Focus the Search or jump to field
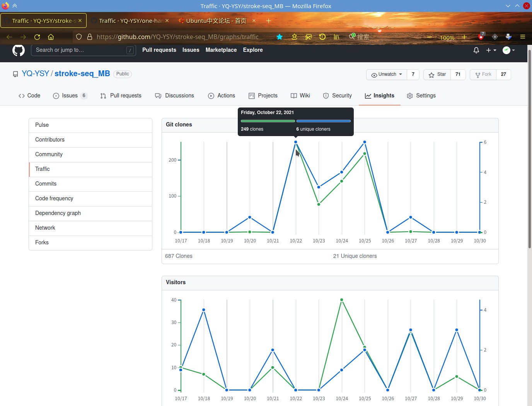Image resolution: width=532 pixels, height=406 pixels. click(x=83, y=50)
